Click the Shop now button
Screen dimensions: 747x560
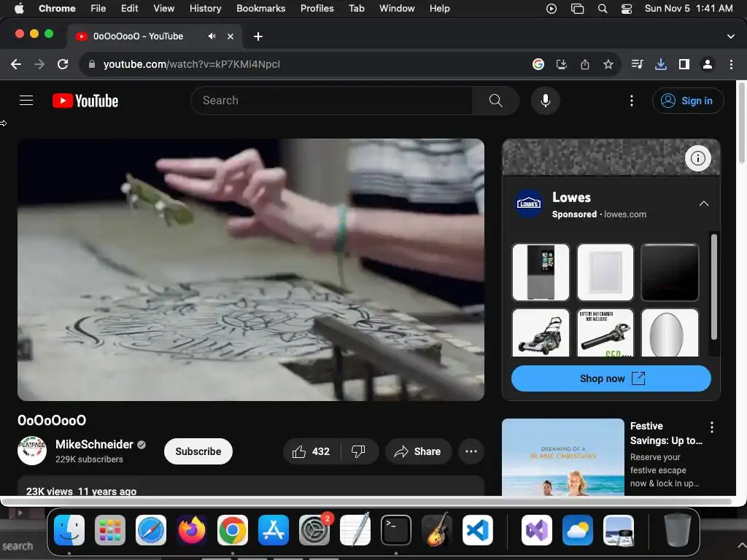tap(611, 378)
